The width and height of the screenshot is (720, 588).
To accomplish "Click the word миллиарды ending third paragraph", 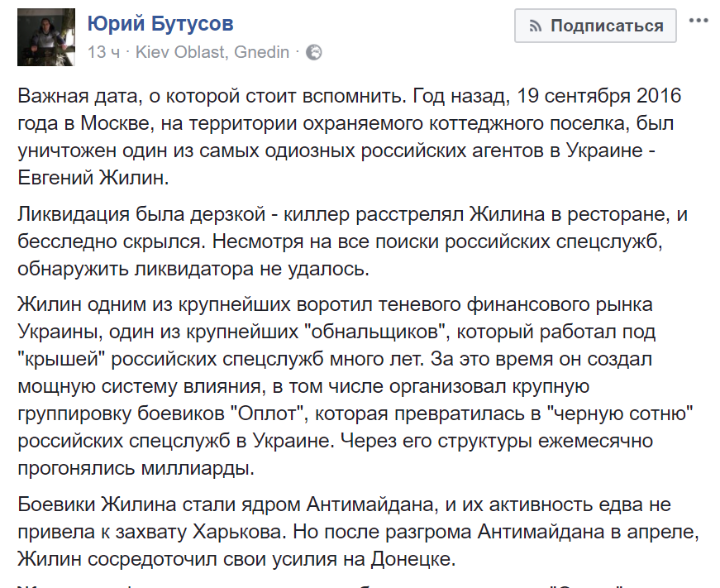I will click(198, 468).
